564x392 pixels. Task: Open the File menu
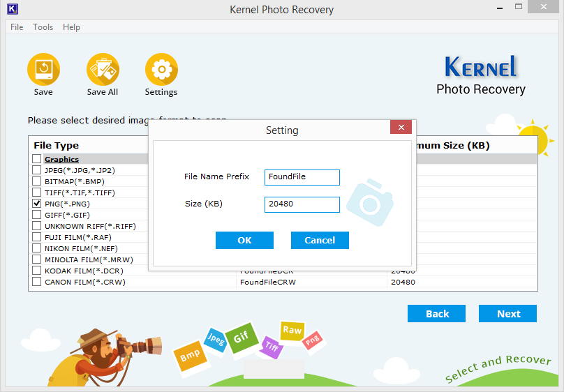tap(17, 27)
